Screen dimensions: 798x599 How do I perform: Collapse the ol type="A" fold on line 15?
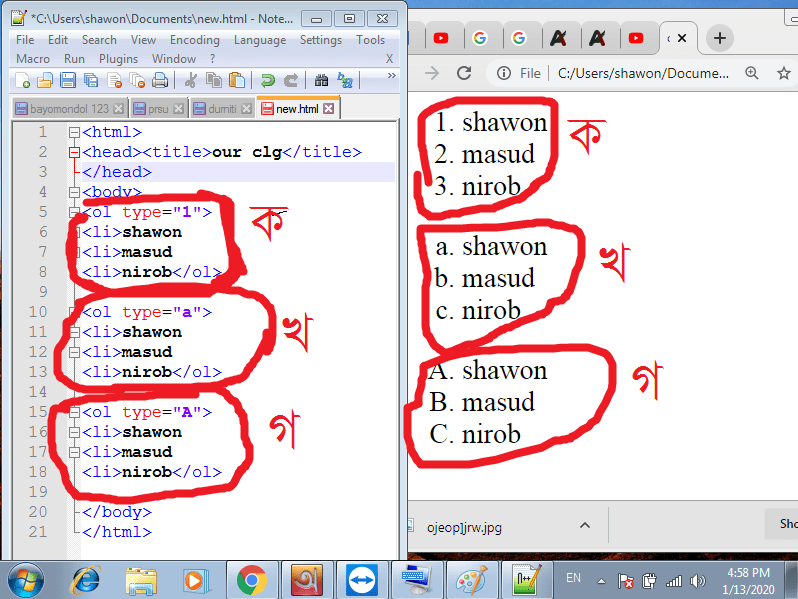point(74,412)
